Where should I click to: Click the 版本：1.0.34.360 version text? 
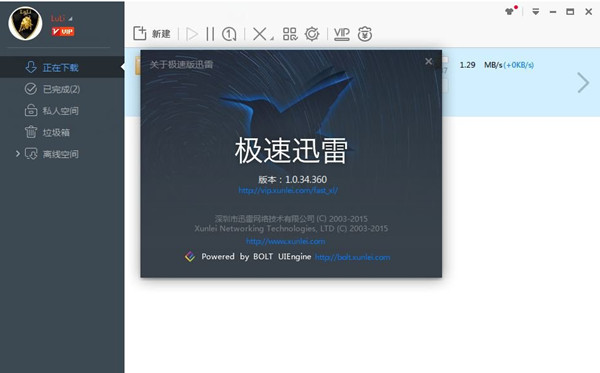coord(292,179)
